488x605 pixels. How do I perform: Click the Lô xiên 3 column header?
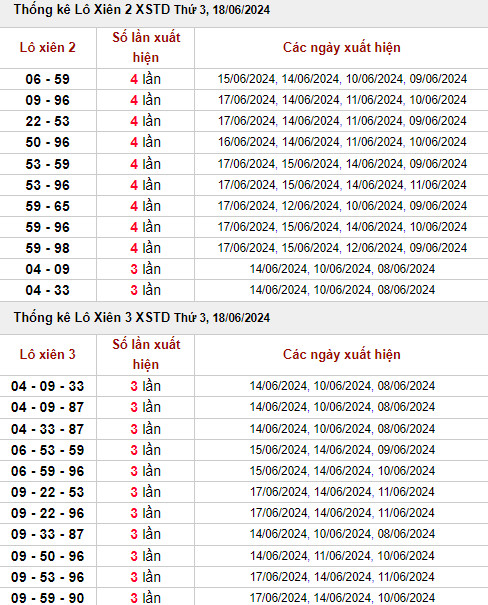pos(48,354)
